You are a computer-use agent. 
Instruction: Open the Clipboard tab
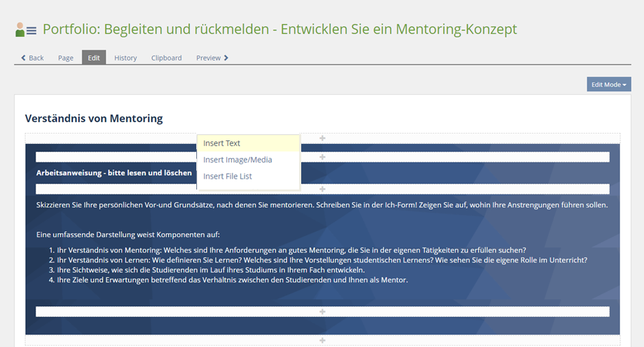pyautogui.click(x=166, y=58)
